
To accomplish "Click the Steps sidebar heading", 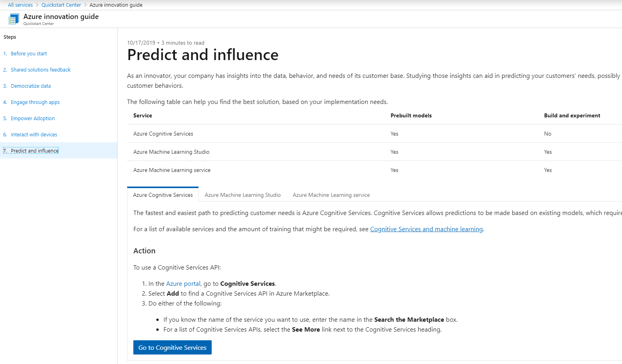I will pos(10,37).
